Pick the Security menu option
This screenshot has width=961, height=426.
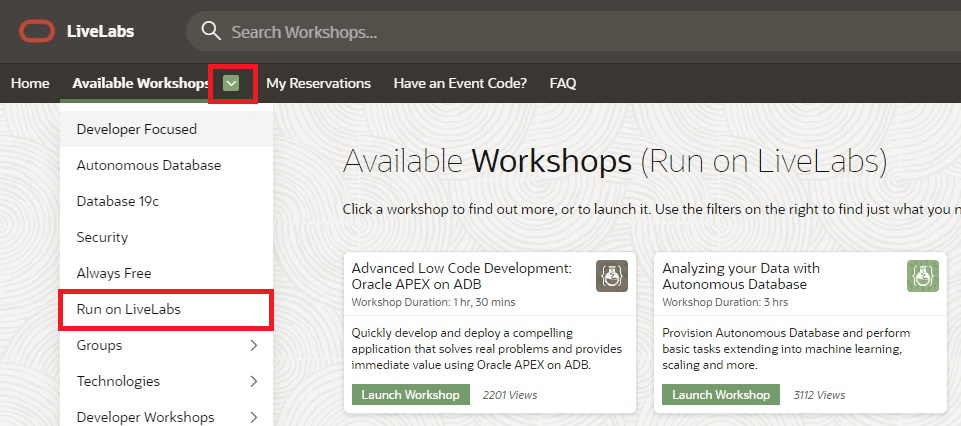102,237
